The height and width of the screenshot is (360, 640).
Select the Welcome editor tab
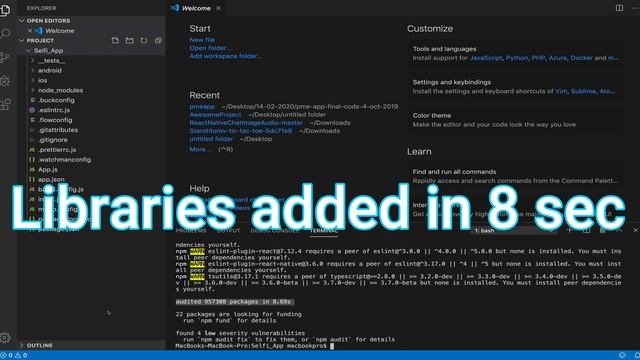[x=196, y=8]
